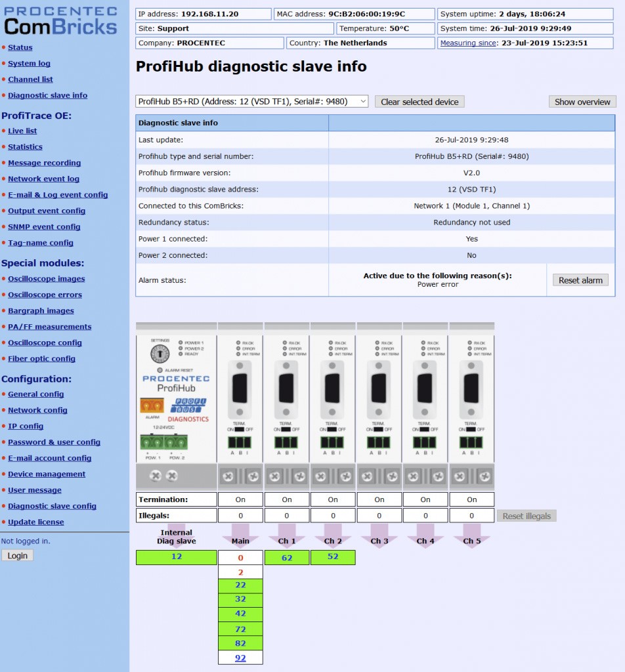Viewport: 625px width, 672px height.
Task: Click the Internal Diag slave arrow
Action: coord(176,537)
